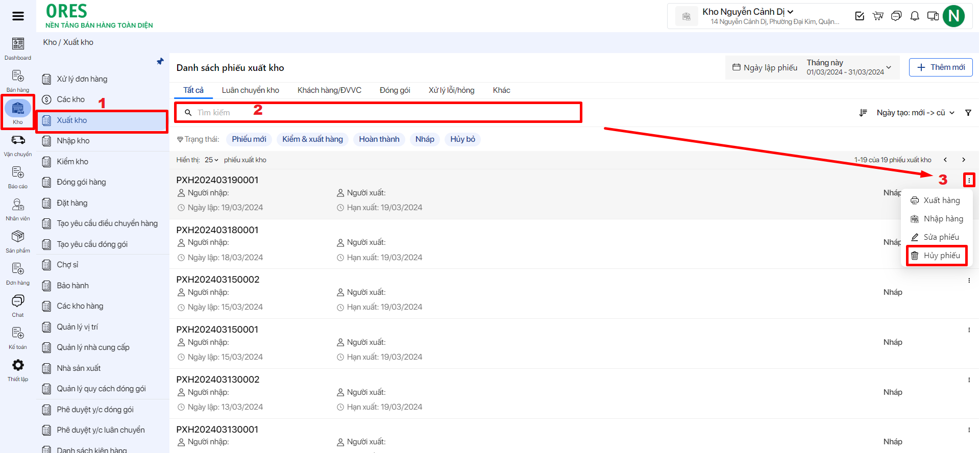
Task: Click the filter funnel icon
Action: click(968, 113)
